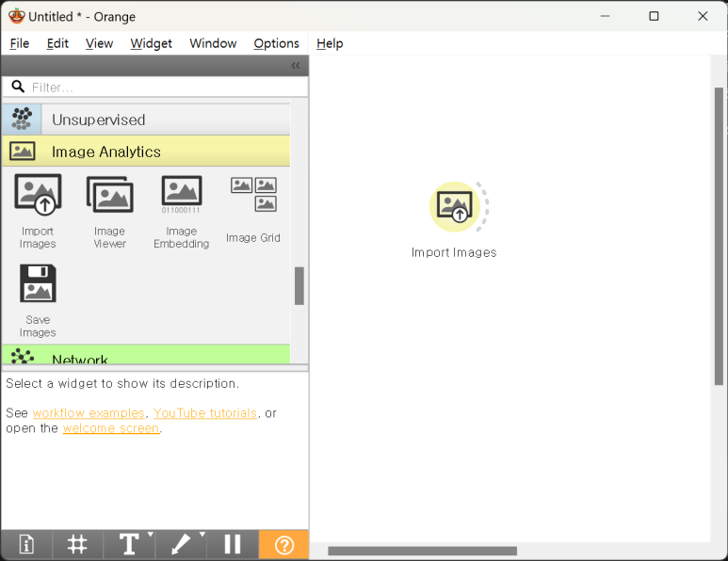The height and width of the screenshot is (561, 728).
Task: Close the Orange window
Action: [703, 16]
